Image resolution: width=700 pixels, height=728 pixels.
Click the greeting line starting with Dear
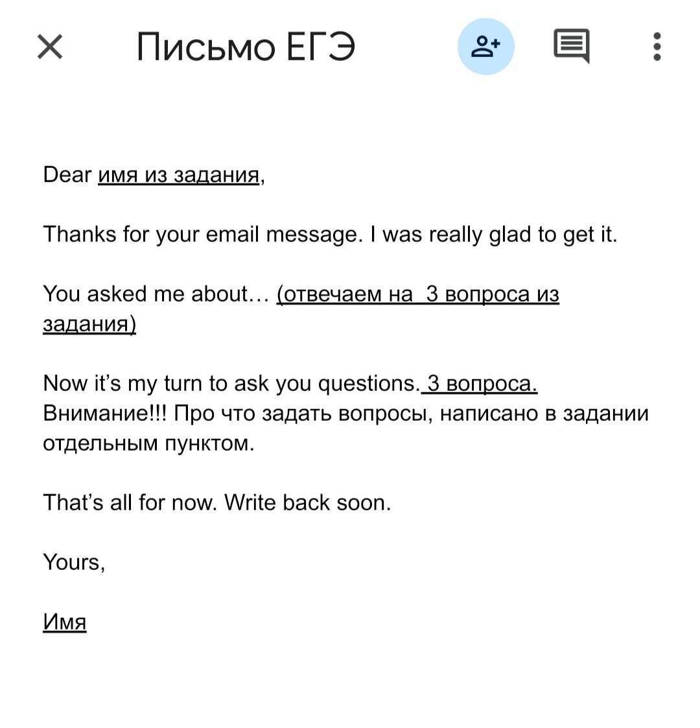coord(152,174)
